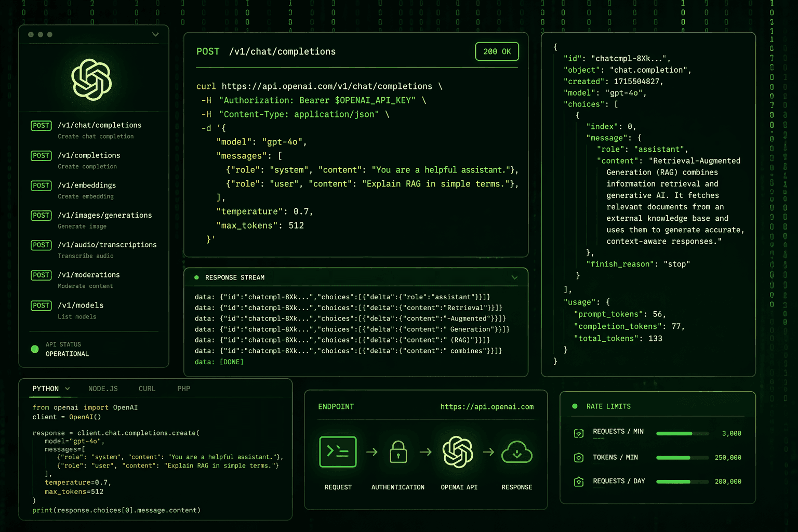Click the green API status indicator dot
The height and width of the screenshot is (532, 798).
click(35, 349)
